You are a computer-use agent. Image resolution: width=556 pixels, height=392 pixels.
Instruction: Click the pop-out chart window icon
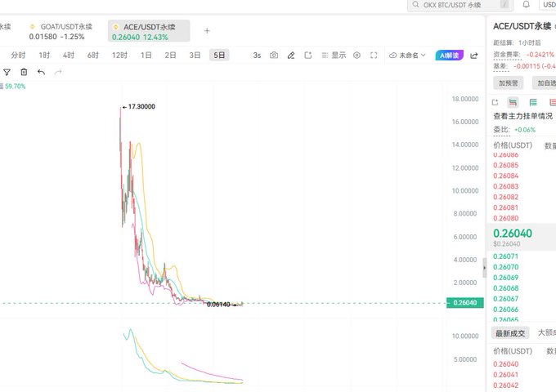coord(307,56)
